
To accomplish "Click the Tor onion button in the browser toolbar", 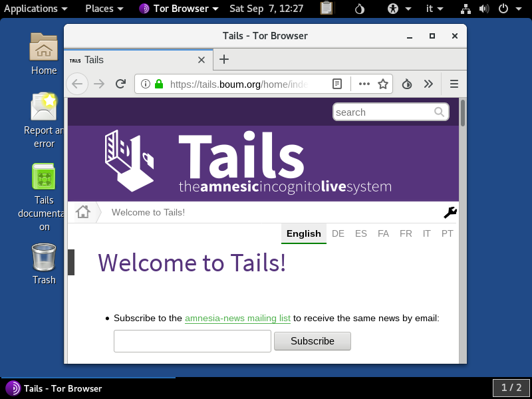I will coord(407,84).
